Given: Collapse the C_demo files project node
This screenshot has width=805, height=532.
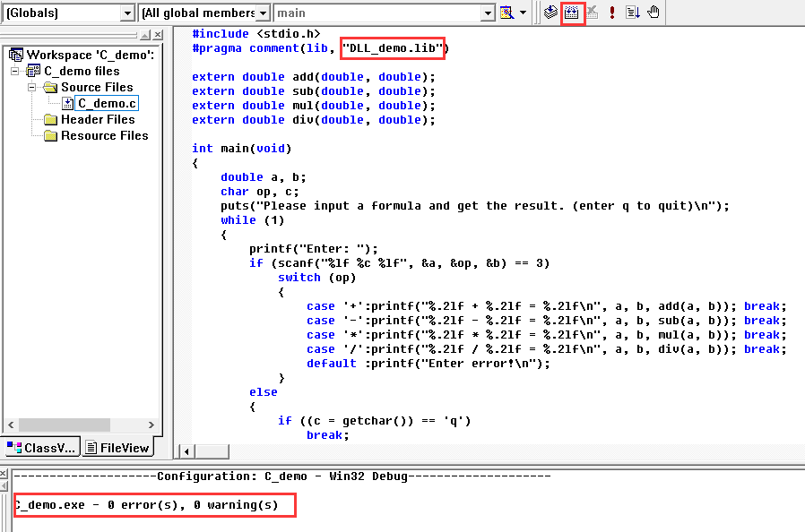Looking at the screenshot, I should (x=15, y=72).
